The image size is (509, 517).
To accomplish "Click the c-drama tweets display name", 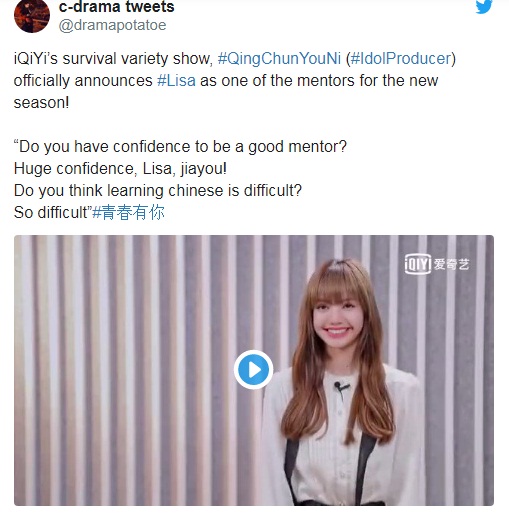I will (116, 7).
